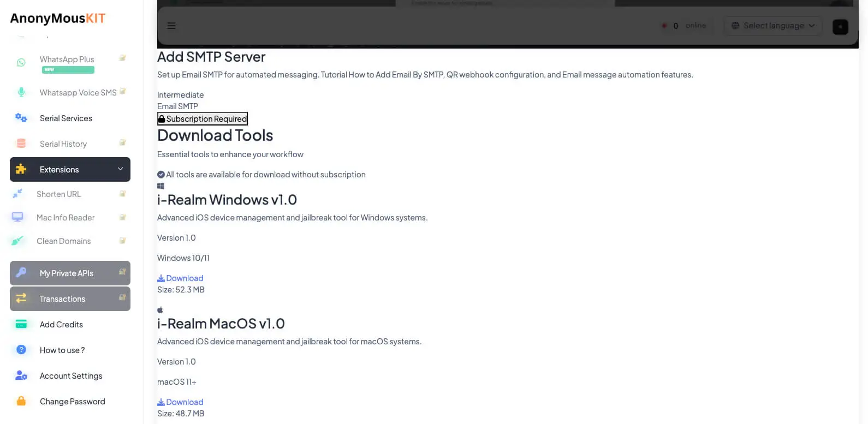Click the Add SMTP Server heading
Image resolution: width=868 pixels, height=424 pixels.
211,57
